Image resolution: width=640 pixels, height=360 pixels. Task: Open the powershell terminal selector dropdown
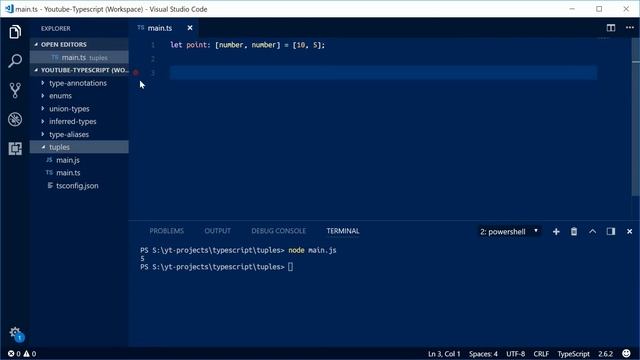point(509,231)
